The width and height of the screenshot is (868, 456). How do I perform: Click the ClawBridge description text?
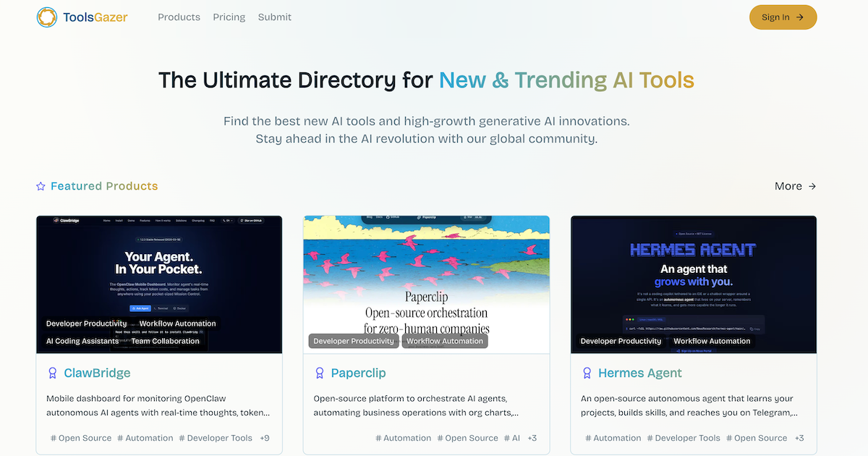tap(158, 406)
